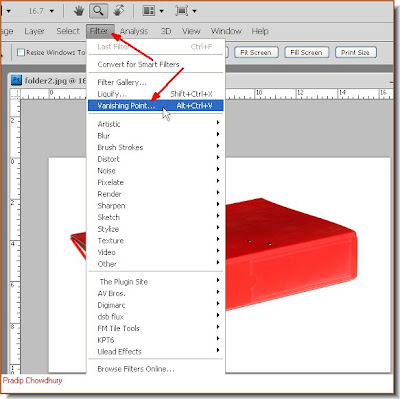
Task: Open The Plugin Site submenu
Action: (155, 282)
